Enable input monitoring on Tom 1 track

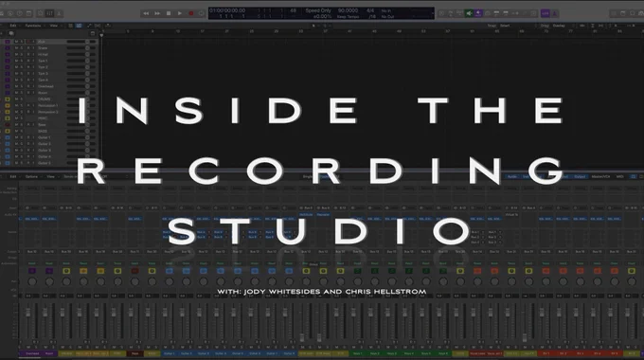click(33, 61)
